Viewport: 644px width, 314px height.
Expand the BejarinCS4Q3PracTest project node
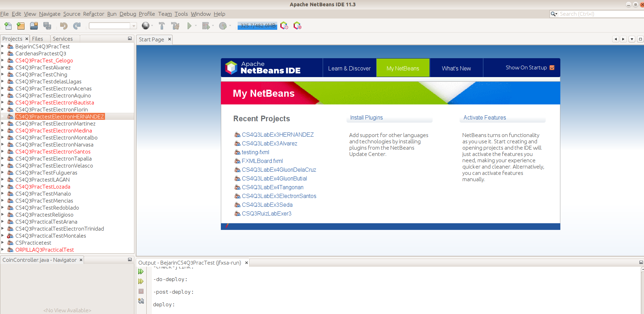(x=2, y=46)
